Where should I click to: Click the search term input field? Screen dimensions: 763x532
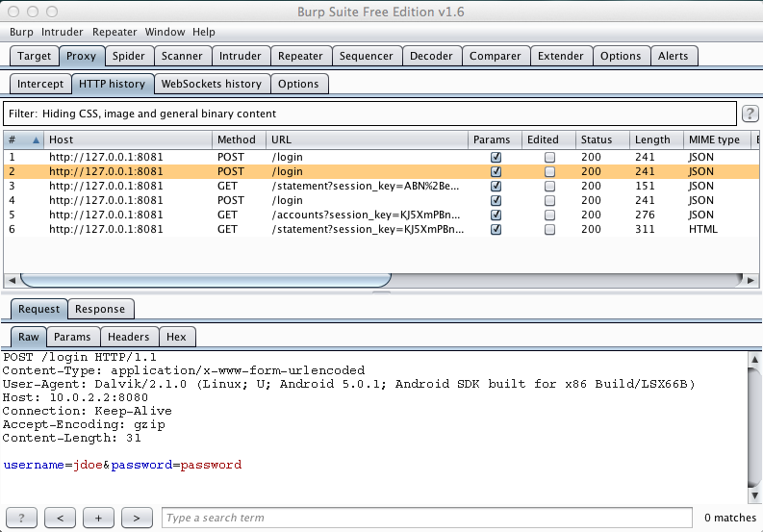coord(425,518)
